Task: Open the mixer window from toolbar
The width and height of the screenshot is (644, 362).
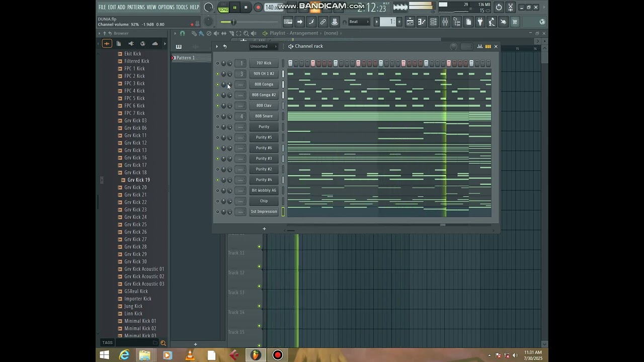Action: (445, 22)
